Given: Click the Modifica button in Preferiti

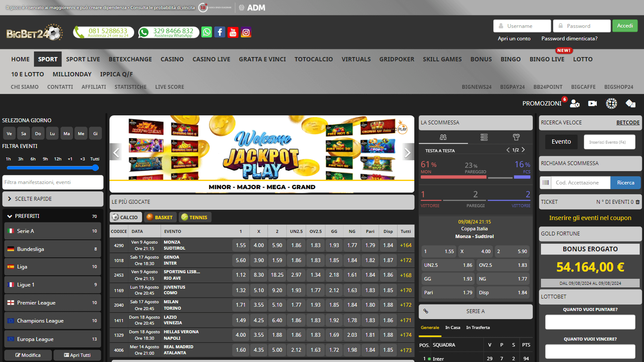Looking at the screenshot, I should point(28,355).
